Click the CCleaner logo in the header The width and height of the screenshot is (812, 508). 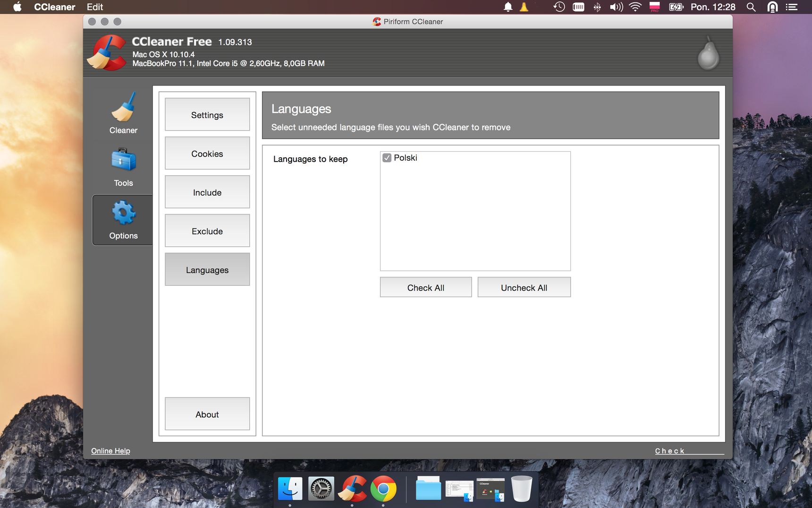108,53
